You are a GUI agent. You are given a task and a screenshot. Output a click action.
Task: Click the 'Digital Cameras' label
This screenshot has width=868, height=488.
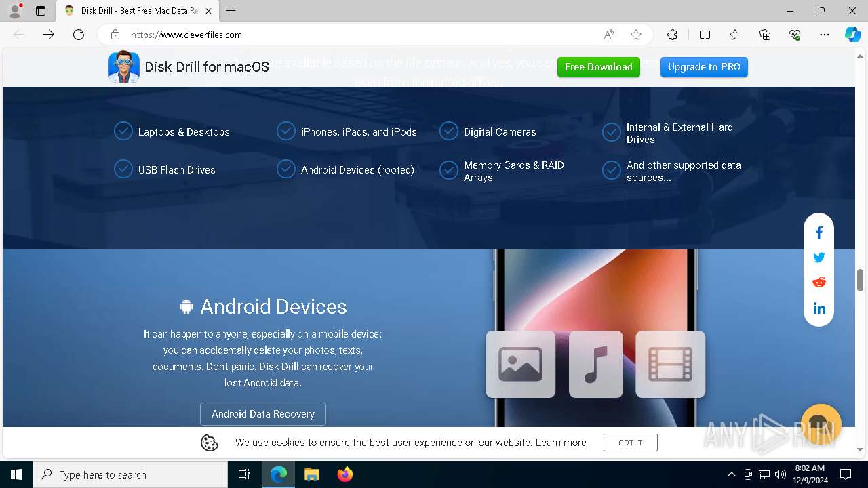(x=500, y=132)
